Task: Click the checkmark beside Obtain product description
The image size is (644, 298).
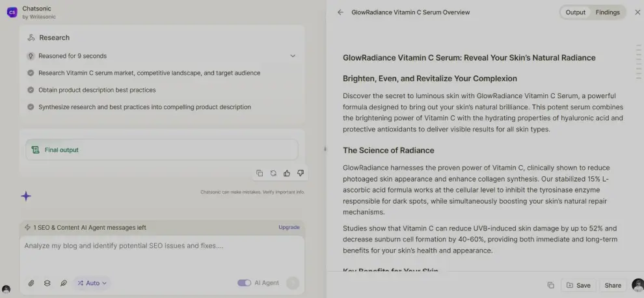Action: (31, 90)
